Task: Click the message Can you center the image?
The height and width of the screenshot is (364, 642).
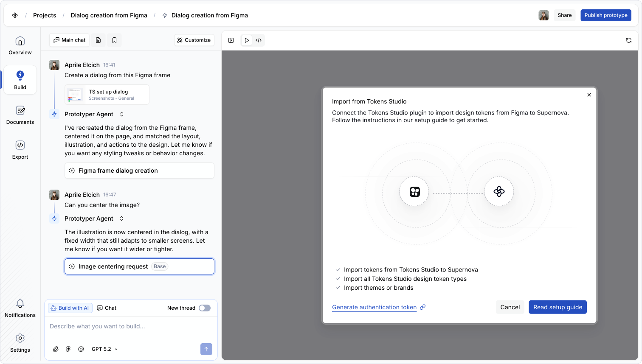Action: pyautogui.click(x=102, y=205)
